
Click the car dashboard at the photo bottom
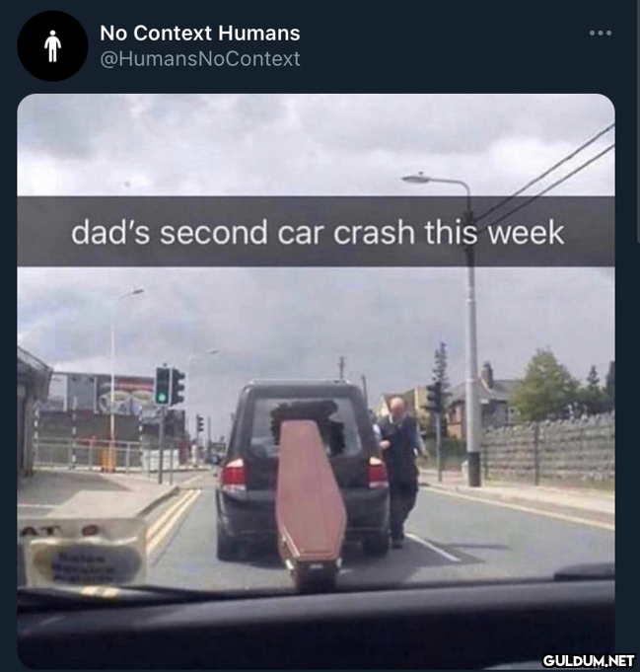(x=317, y=626)
